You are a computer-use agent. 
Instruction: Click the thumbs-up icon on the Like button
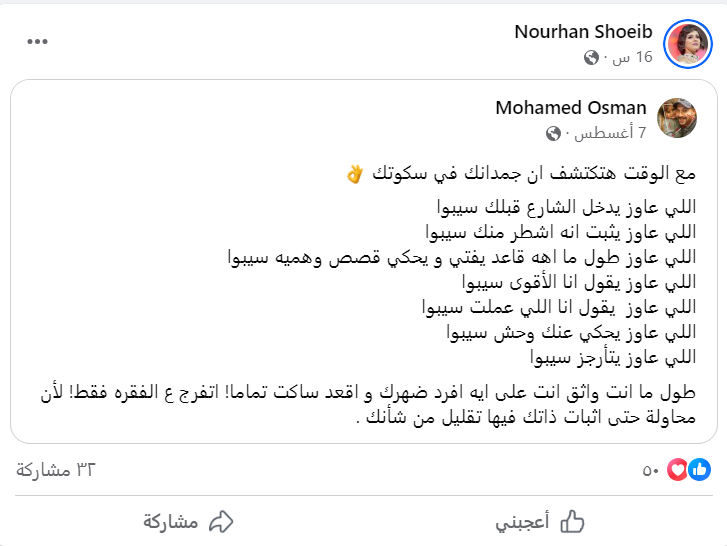[572, 521]
